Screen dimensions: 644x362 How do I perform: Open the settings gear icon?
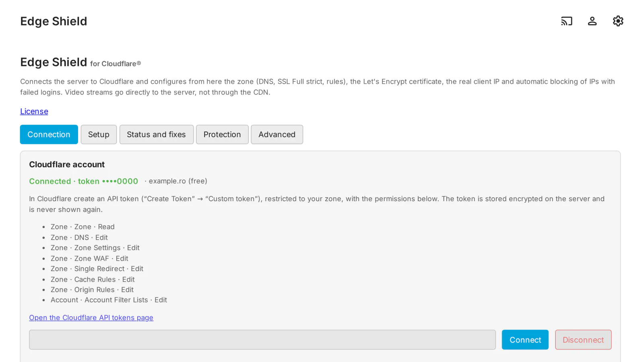(x=618, y=21)
